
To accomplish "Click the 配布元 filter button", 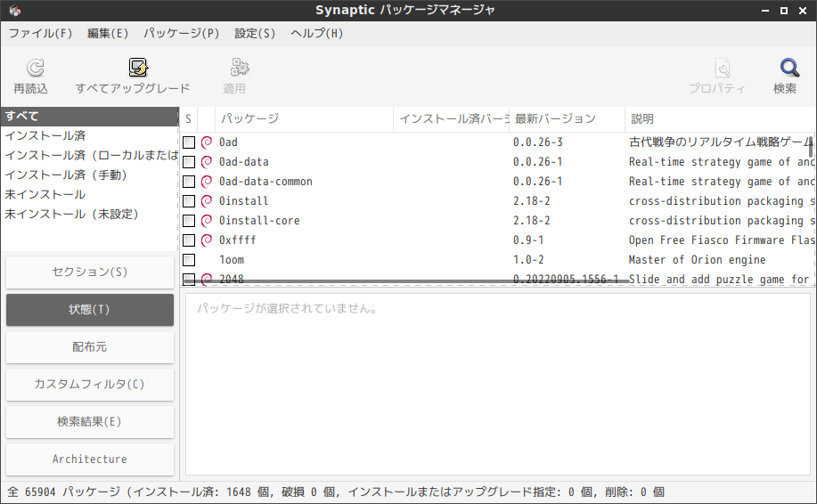I will 90,346.
